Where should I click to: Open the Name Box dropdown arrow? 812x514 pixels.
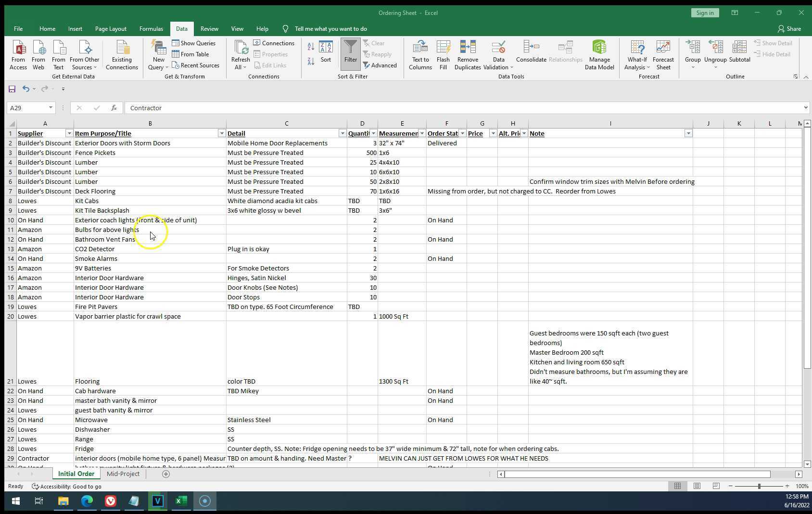[51, 108]
